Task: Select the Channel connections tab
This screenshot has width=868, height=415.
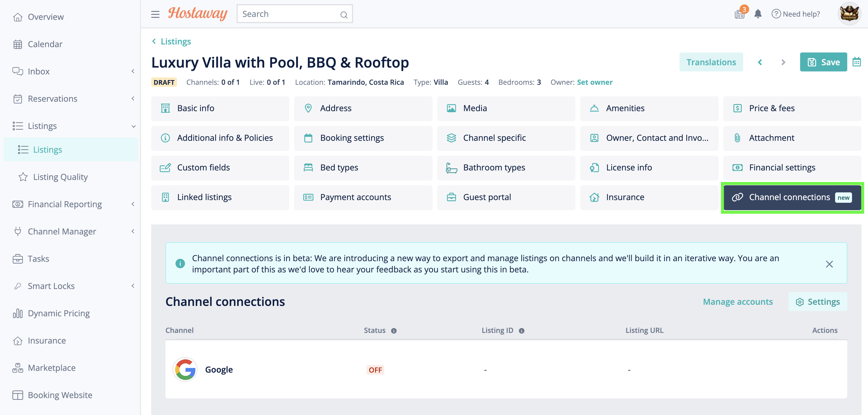Action: coord(792,197)
